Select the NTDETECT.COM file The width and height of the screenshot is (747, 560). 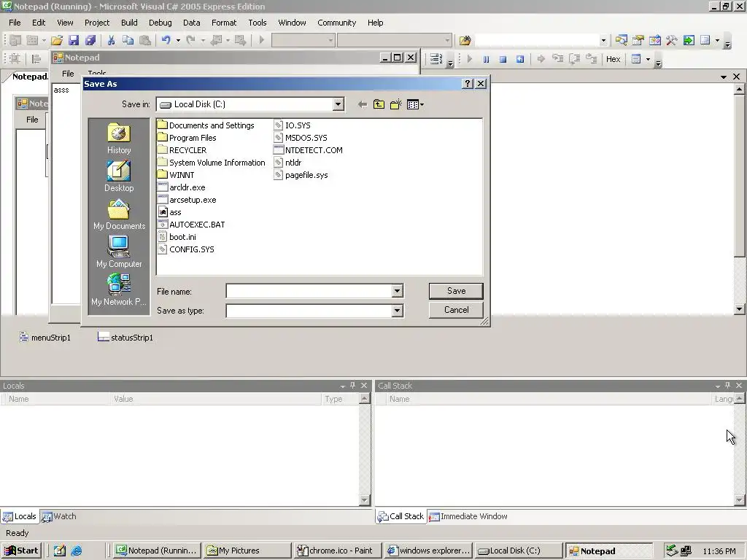click(309, 150)
